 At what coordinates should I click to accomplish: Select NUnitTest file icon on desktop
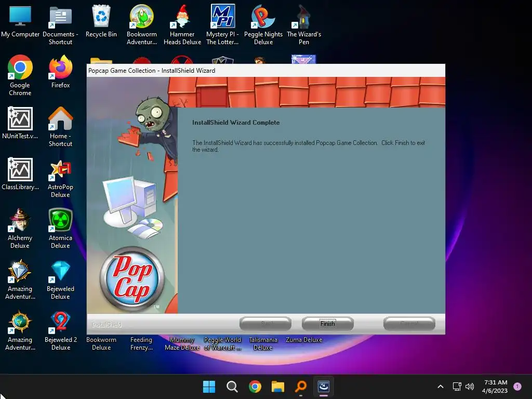coord(20,123)
